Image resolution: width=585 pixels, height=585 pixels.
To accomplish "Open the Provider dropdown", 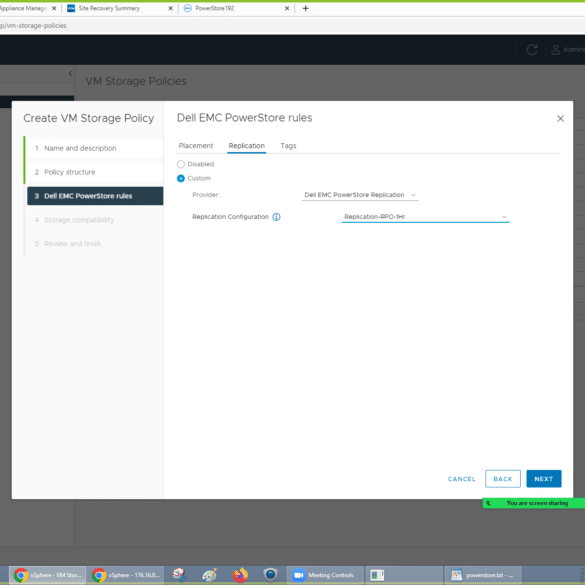I will pyautogui.click(x=360, y=195).
